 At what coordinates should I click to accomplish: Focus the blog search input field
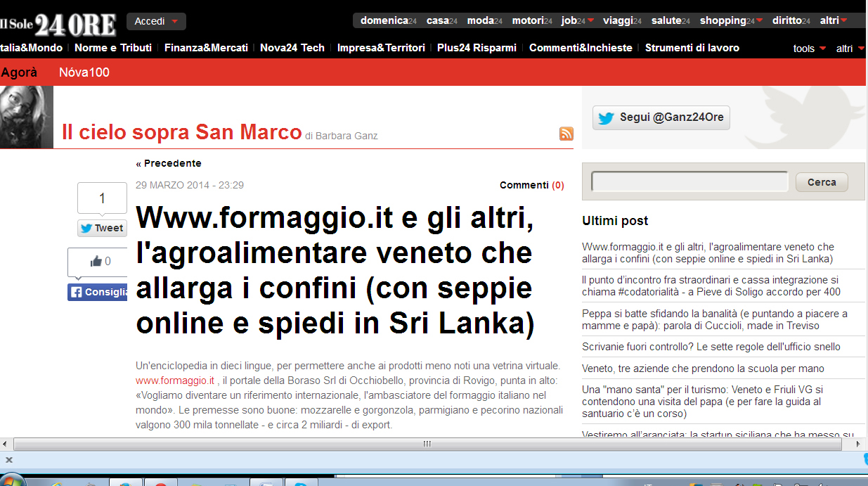click(x=690, y=182)
